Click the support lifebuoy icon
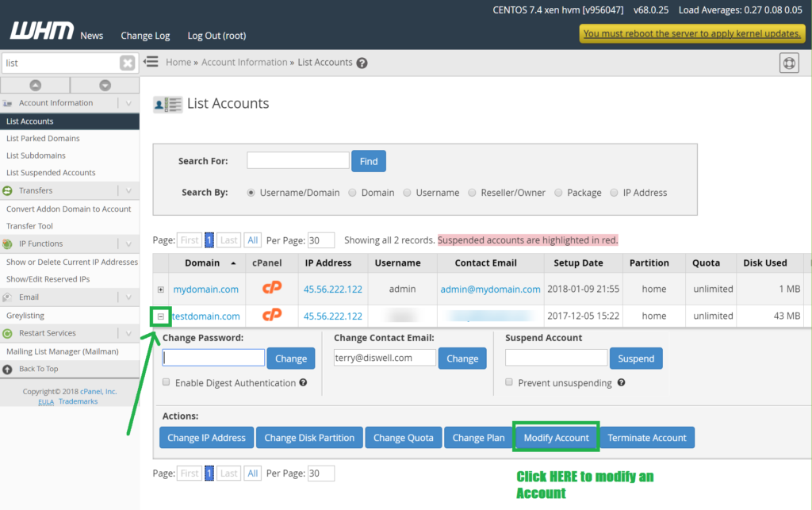The width and height of the screenshot is (812, 510). (788, 63)
